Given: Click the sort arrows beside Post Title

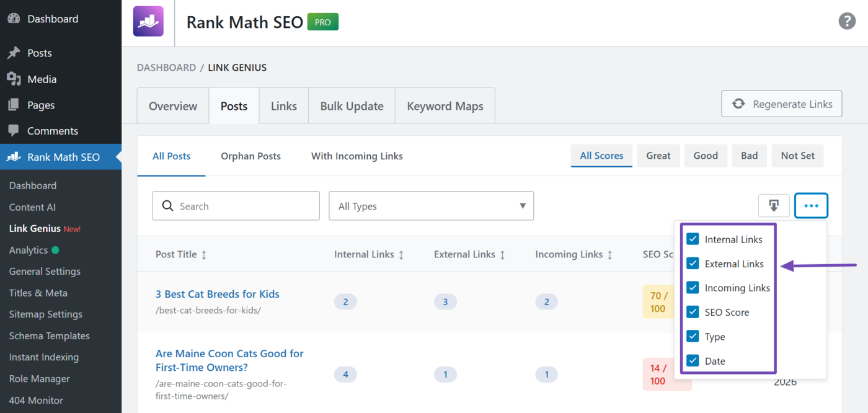Looking at the screenshot, I should [204, 254].
